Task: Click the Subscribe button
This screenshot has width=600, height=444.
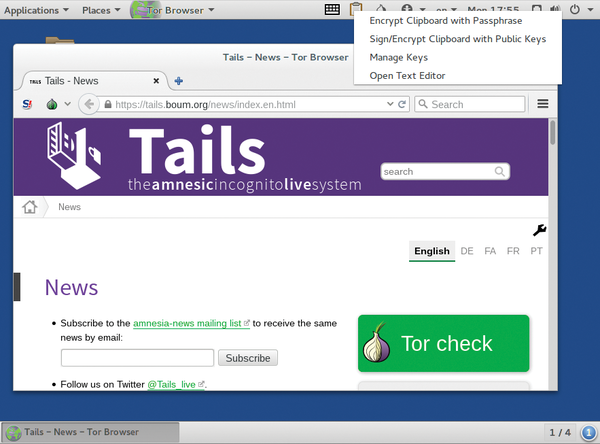Action: click(248, 358)
